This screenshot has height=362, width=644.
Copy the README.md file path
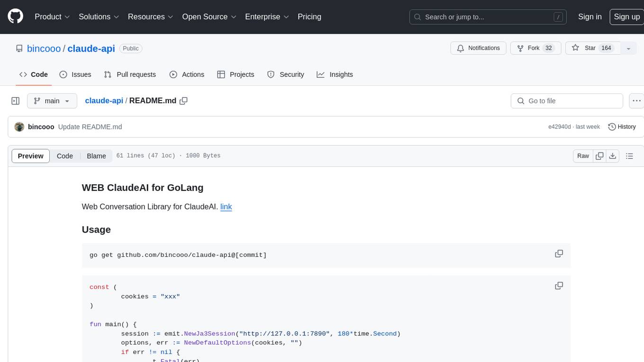(184, 100)
